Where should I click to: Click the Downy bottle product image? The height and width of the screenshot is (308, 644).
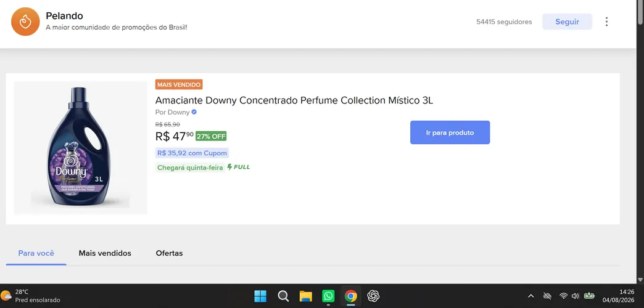point(80,148)
